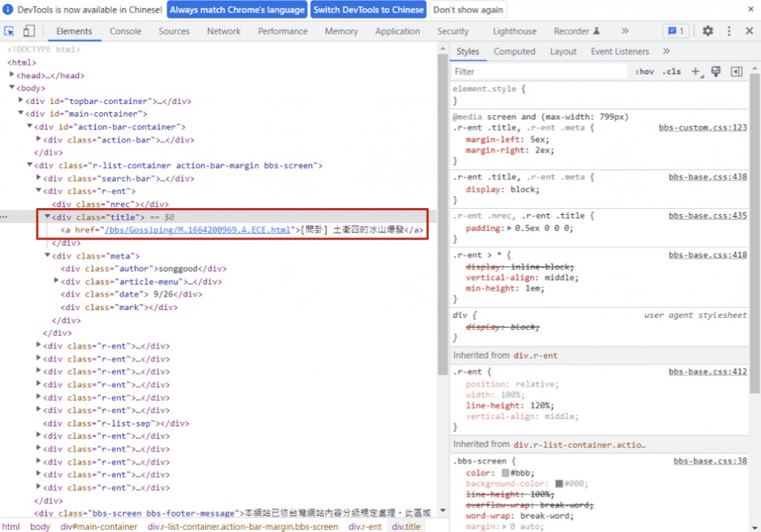Click the Don't show again button
The width and height of the screenshot is (761, 532).
point(468,10)
